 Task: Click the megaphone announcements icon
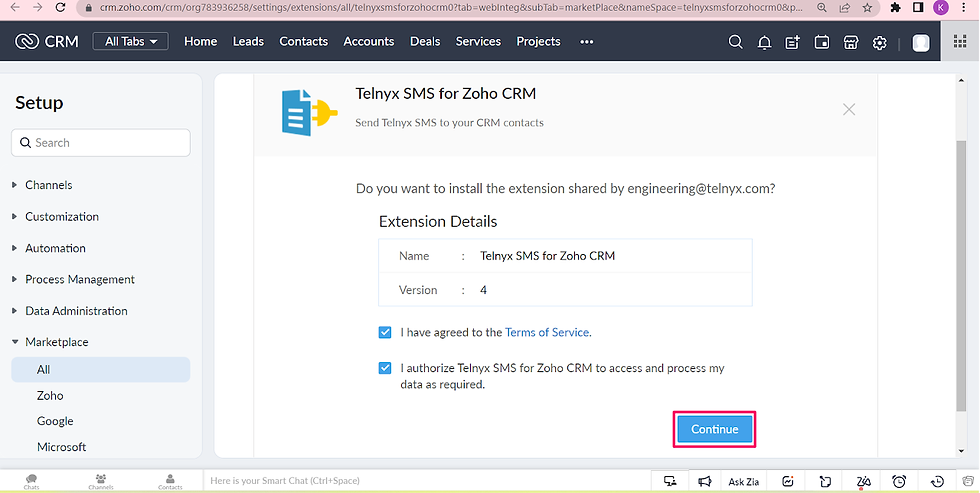tap(704, 481)
